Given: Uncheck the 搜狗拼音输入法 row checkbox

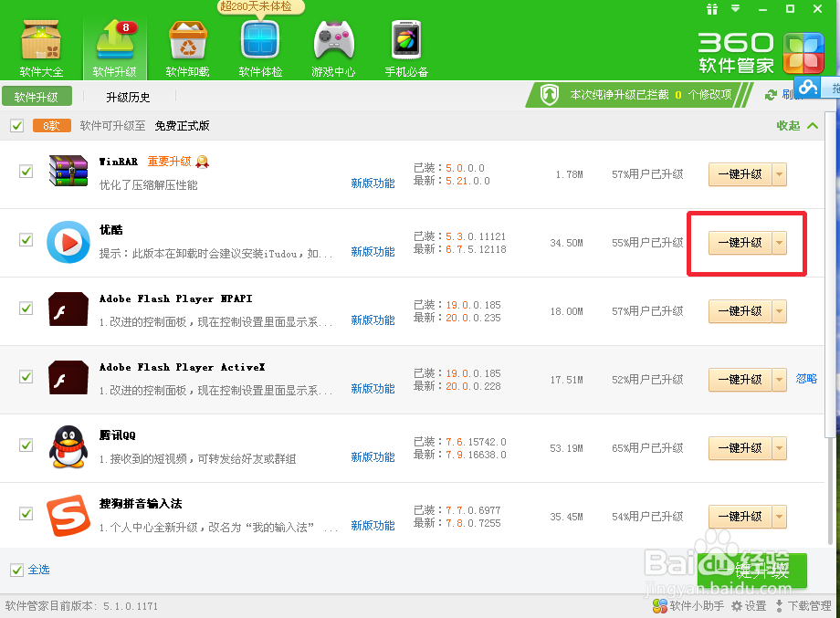Looking at the screenshot, I should tap(26, 514).
